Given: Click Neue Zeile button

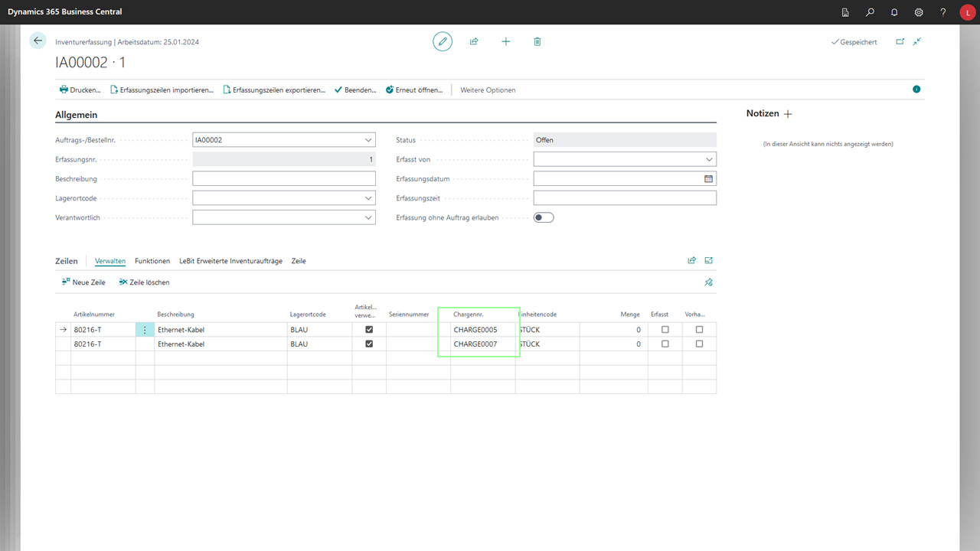Looking at the screenshot, I should [x=83, y=282].
